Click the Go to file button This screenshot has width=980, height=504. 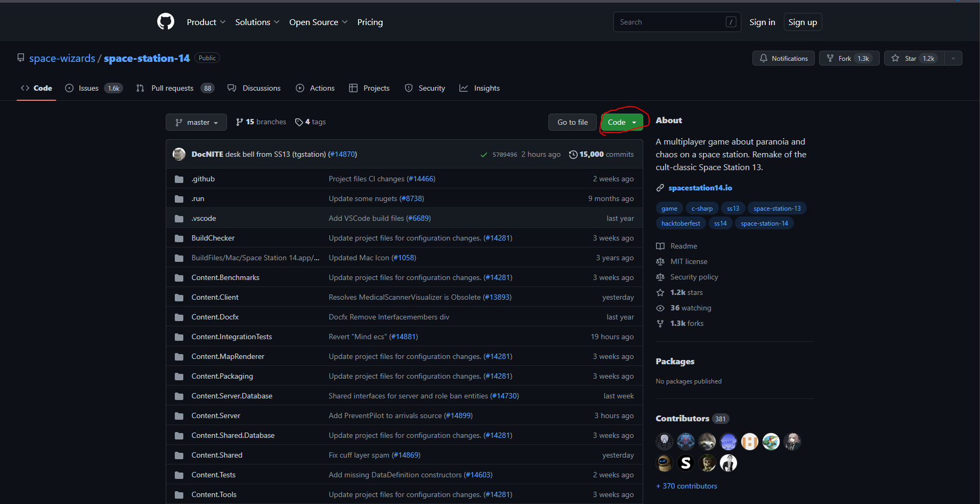[x=572, y=122]
